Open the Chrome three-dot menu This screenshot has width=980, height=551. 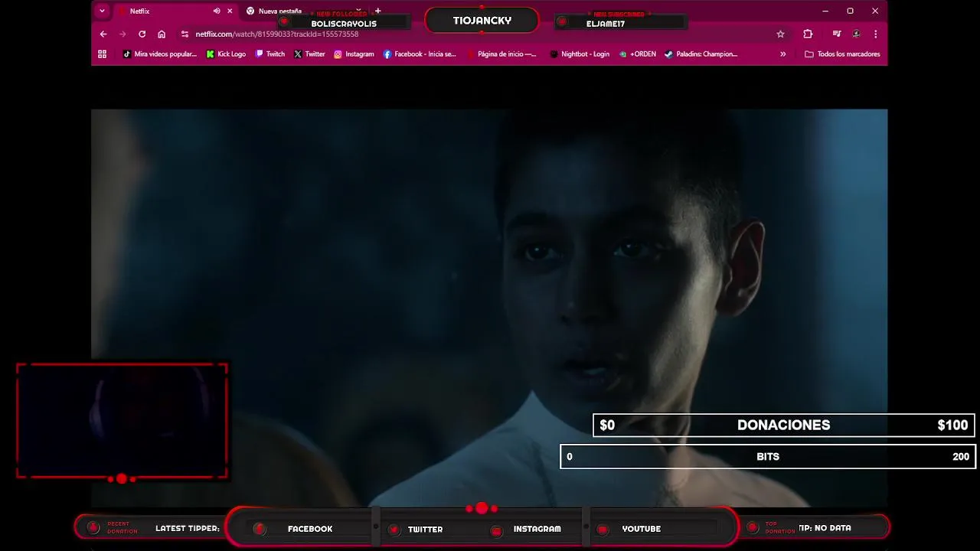(x=875, y=34)
